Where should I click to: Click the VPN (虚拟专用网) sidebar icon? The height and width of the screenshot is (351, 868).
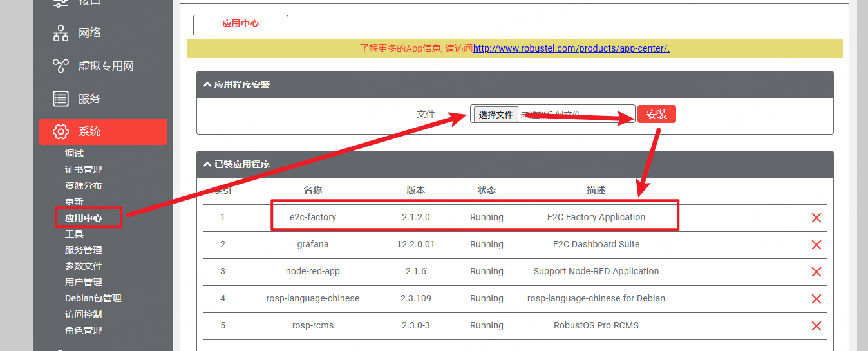pos(61,66)
